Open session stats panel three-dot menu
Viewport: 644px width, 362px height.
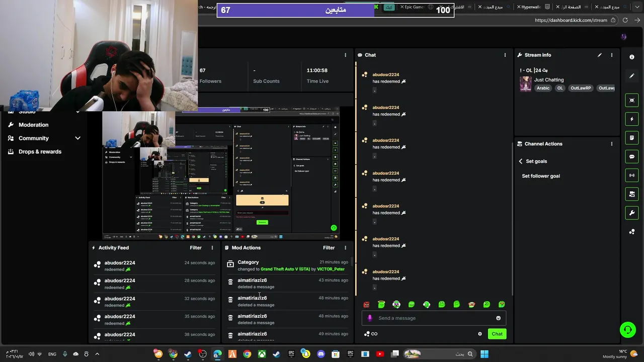(x=345, y=55)
